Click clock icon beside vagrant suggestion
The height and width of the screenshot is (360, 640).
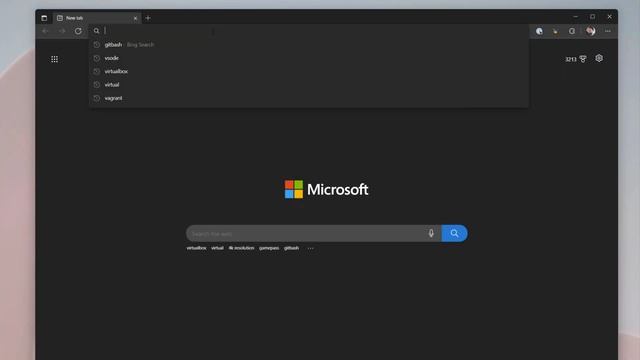pos(97,98)
